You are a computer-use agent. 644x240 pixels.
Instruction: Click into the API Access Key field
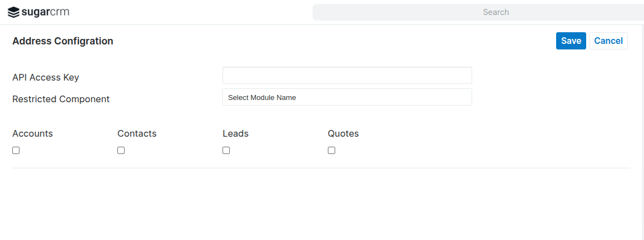point(347,76)
